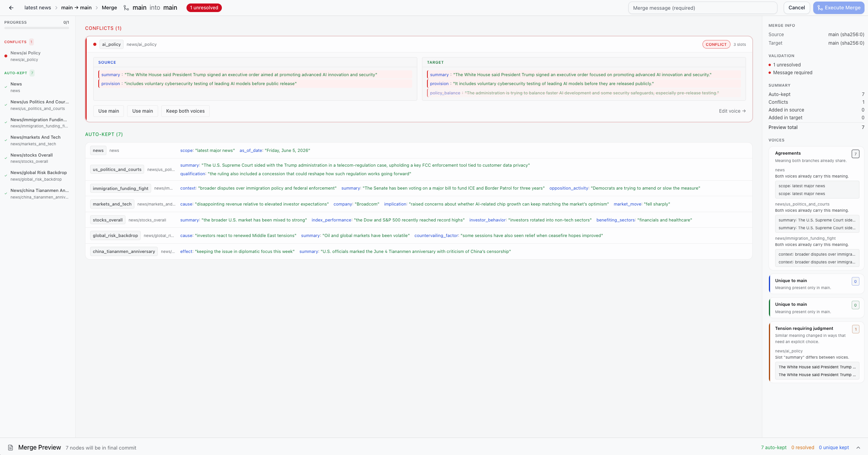Select News/china Tiananmen An... sidebar item
Screen dimensions: 868x455
pyautogui.click(x=37, y=194)
